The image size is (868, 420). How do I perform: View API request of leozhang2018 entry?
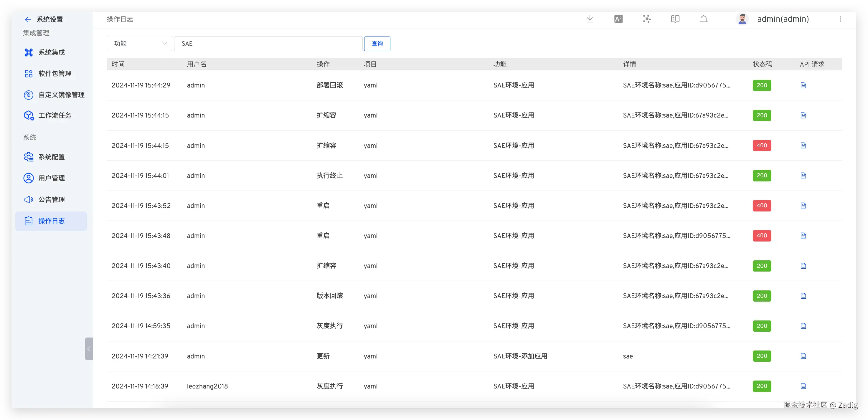pos(803,386)
